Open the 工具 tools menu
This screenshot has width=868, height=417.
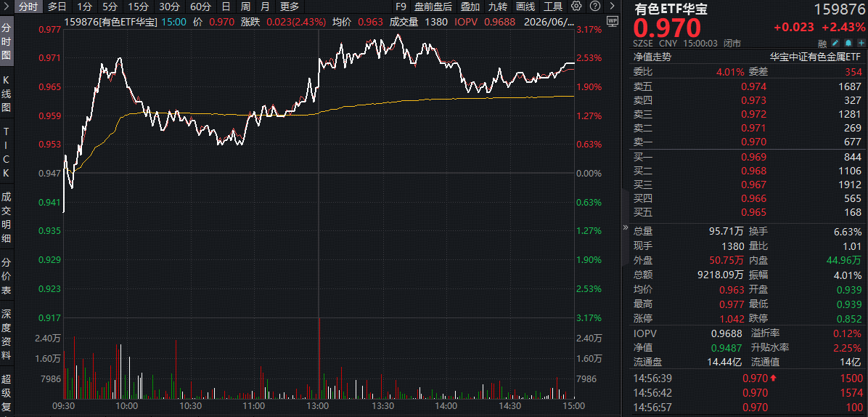[553, 7]
